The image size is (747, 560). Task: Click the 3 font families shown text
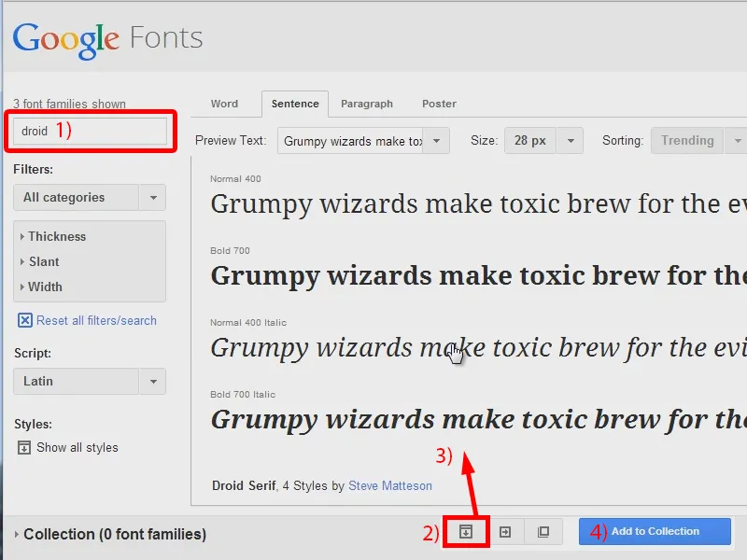point(69,104)
